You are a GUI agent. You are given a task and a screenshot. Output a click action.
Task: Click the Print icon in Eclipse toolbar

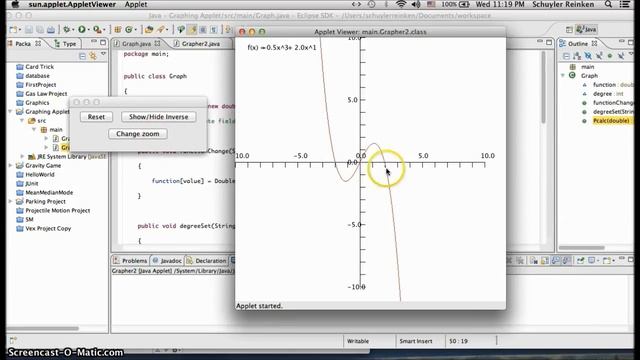tap(51, 29)
